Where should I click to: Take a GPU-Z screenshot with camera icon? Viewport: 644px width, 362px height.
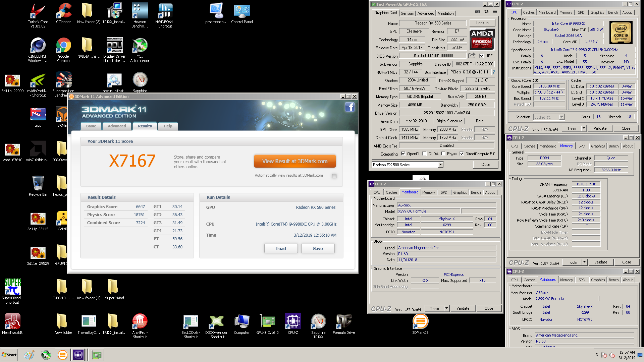pyautogui.click(x=478, y=12)
